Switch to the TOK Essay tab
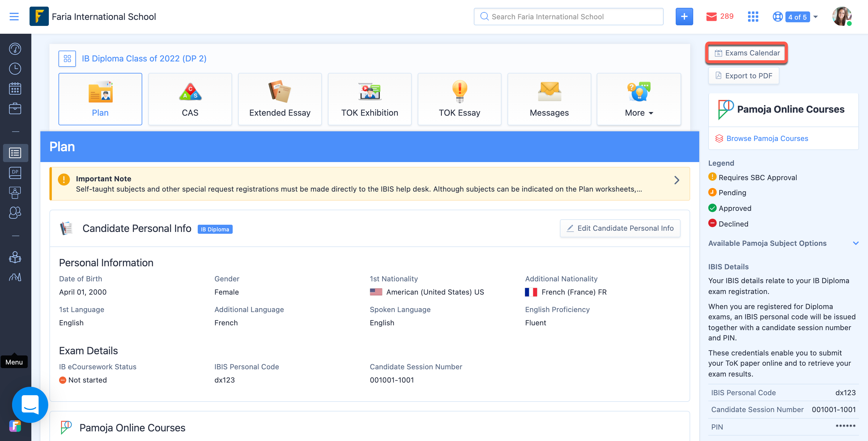The width and height of the screenshot is (868, 441). (459, 99)
